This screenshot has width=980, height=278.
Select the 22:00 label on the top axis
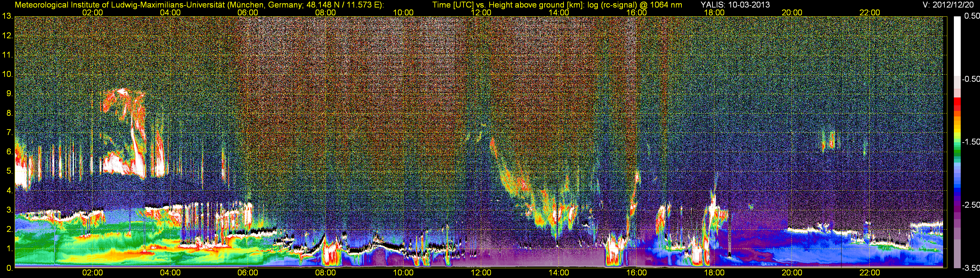coord(870,12)
